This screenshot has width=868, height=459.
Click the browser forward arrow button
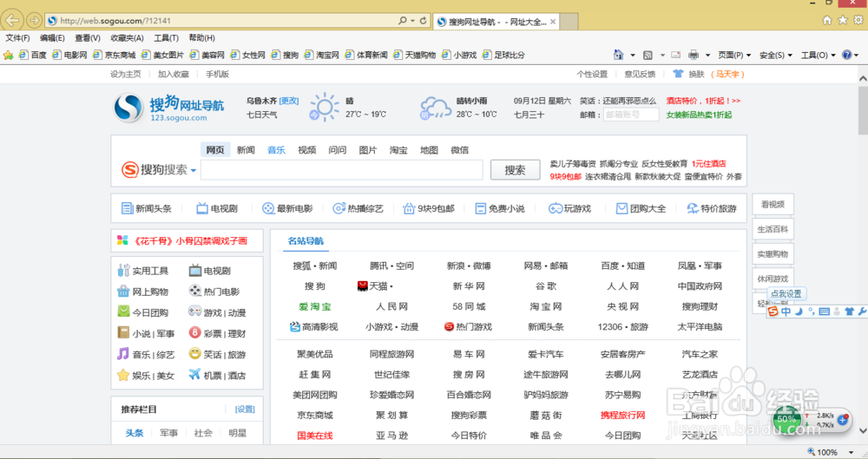click(35, 21)
